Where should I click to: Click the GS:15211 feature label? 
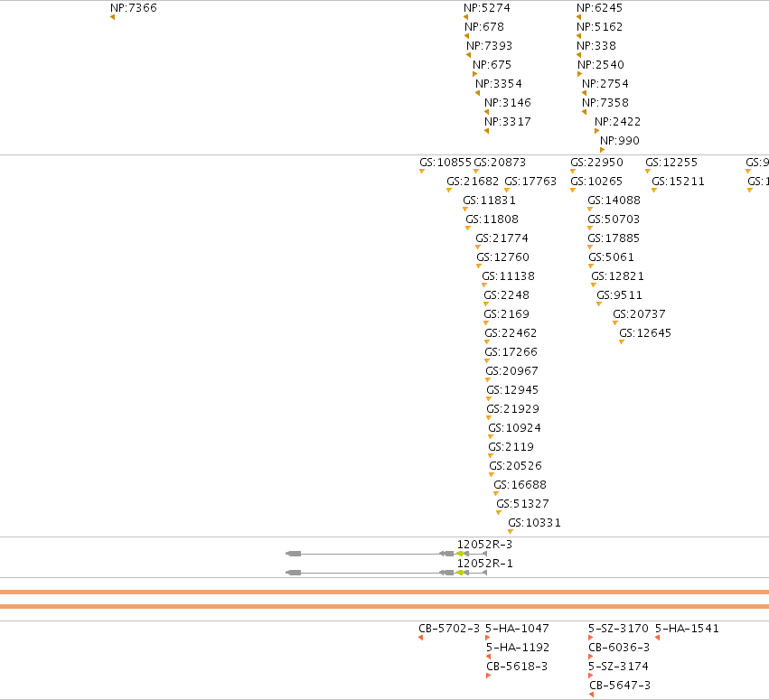click(679, 182)
